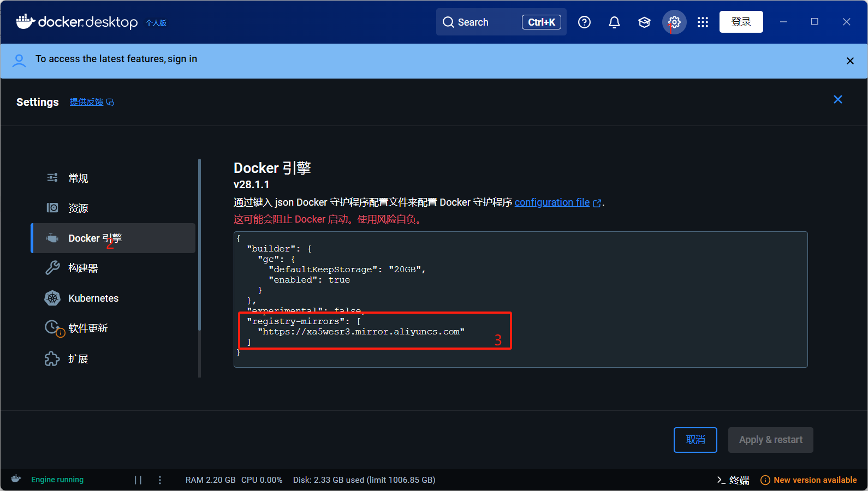Minimize the Docker Desktop window

coord(783,22)
